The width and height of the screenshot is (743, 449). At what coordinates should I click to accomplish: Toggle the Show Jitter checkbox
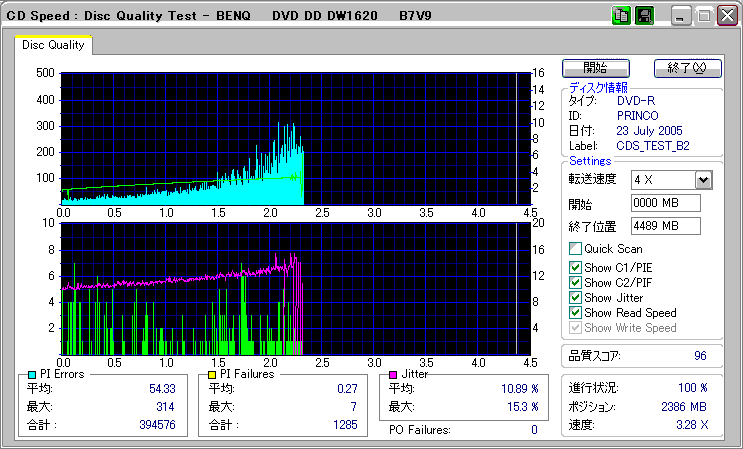point(575,298)
